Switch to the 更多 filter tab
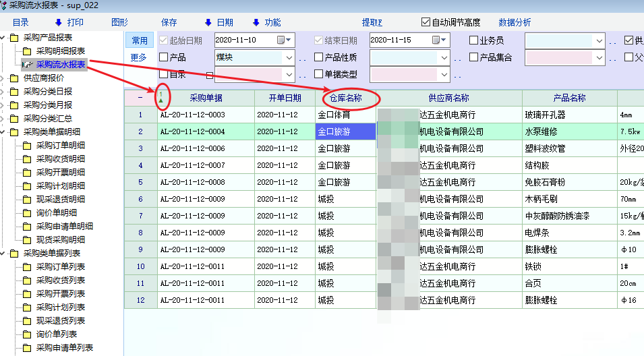The height and width of the screenshot is (356, 644). click(139, 57)
